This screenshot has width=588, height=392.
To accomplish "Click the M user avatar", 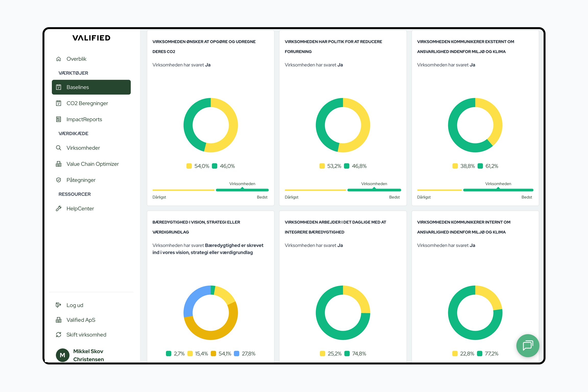I will coord(63,355).
